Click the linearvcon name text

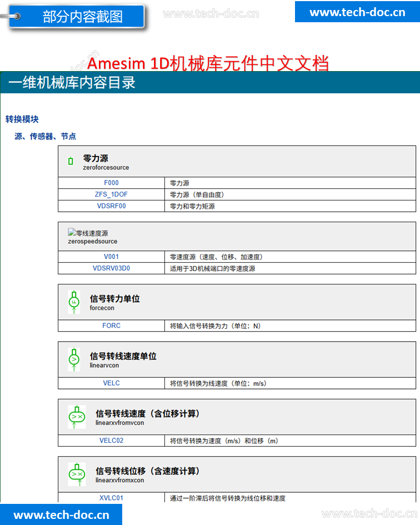click(104, 366)
